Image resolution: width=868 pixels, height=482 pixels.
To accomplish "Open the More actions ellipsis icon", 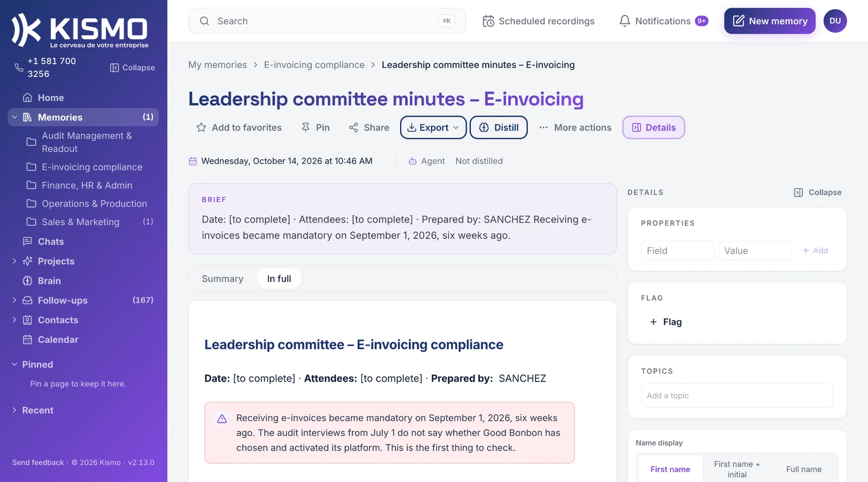I will click(543, 128).
